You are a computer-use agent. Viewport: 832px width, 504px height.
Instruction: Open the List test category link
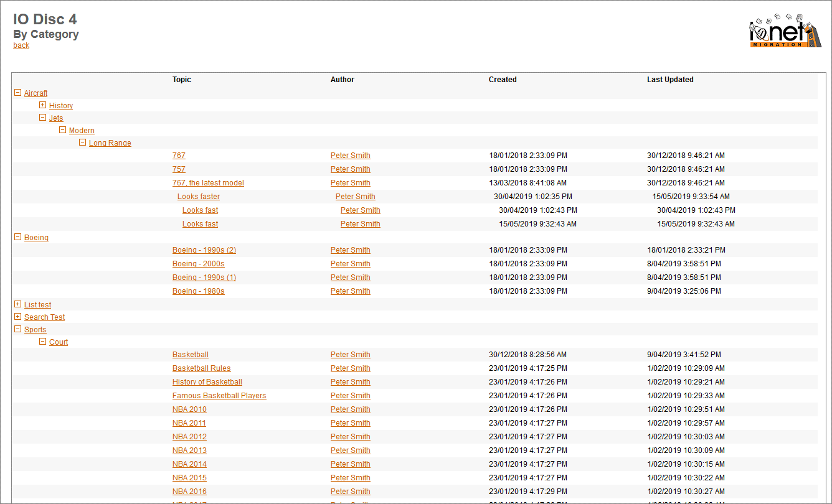[x=38, y=305]
